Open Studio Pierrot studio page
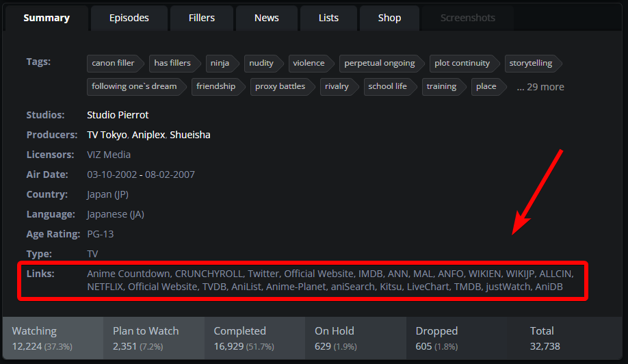 (118, 115)
